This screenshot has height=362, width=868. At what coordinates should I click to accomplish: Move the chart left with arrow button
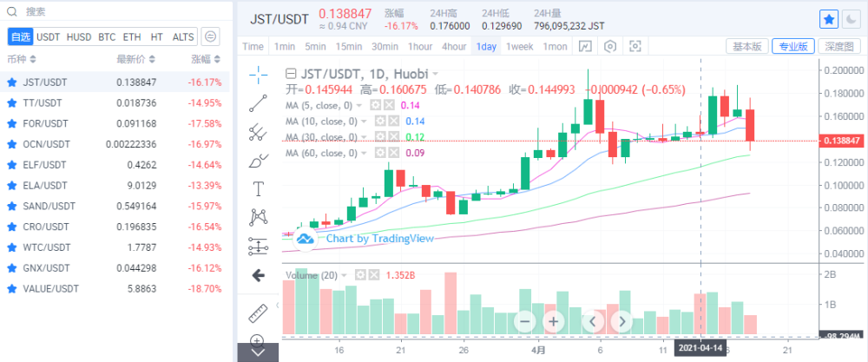[x=592, y=321]
